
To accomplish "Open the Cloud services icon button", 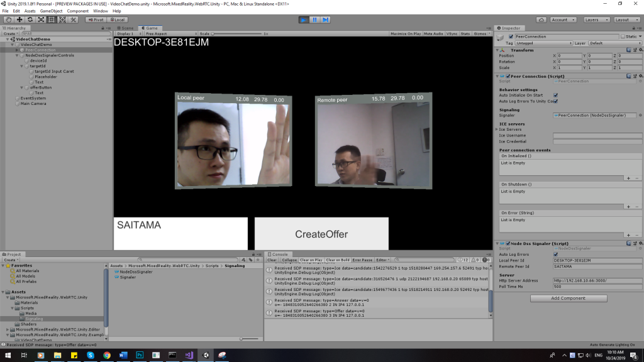I will pyautogui.click(x=541, y=19).
